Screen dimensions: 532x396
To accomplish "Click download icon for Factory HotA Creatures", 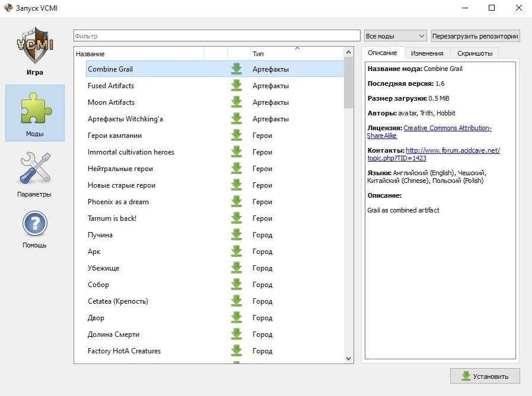I will click(236, 350).
